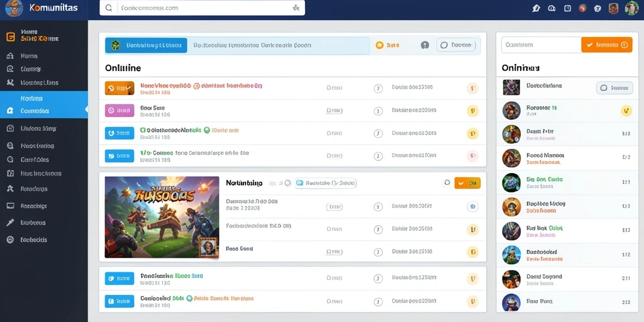Click the orange check button in the game card
The height and width of the screenshot is (322, 644).
pyautogui.click(x=467, y=183)
